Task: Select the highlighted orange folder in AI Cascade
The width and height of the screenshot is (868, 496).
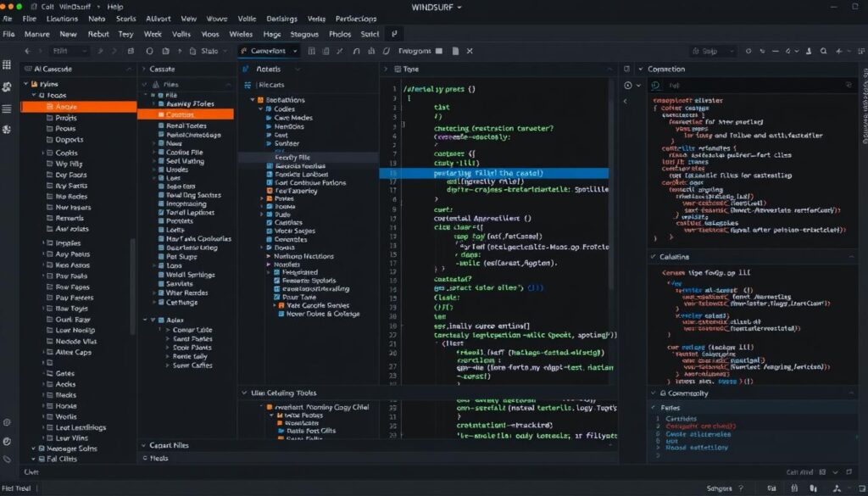Action: pyautogui.click(x=79, y=107)
